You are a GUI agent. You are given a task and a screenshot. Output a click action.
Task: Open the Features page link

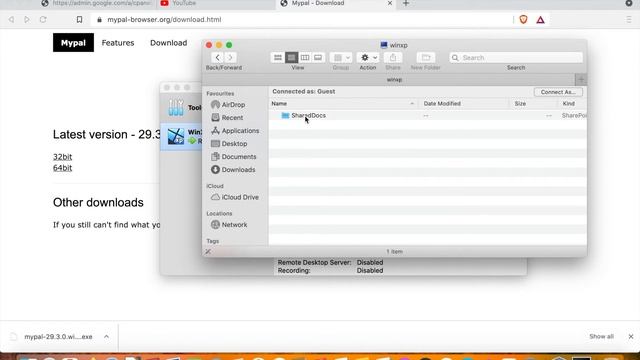118,43
